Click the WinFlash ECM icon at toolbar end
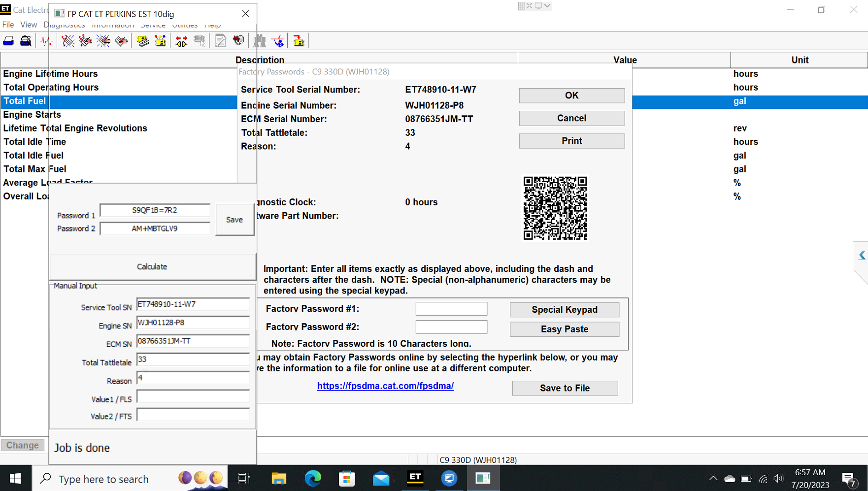The image size is (868, 491). coord(299,40)
